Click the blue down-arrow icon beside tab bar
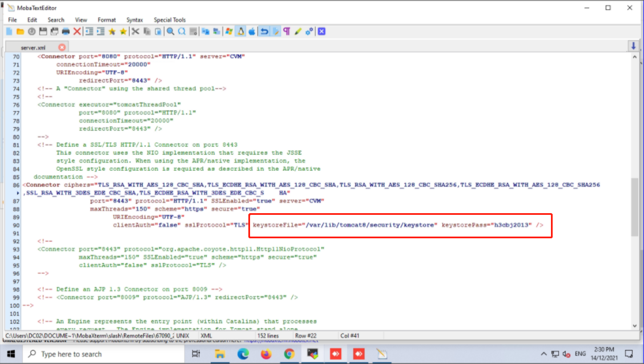This screenshot has width=644, height=364. click(x=633, y=46)
